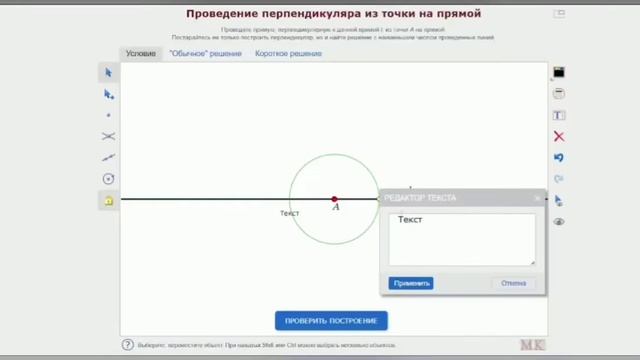Select the pointer-with-plus multi-select tool
Image resolution: width=640 pixels, height=360 pixels.
click(x=109, y=94)
